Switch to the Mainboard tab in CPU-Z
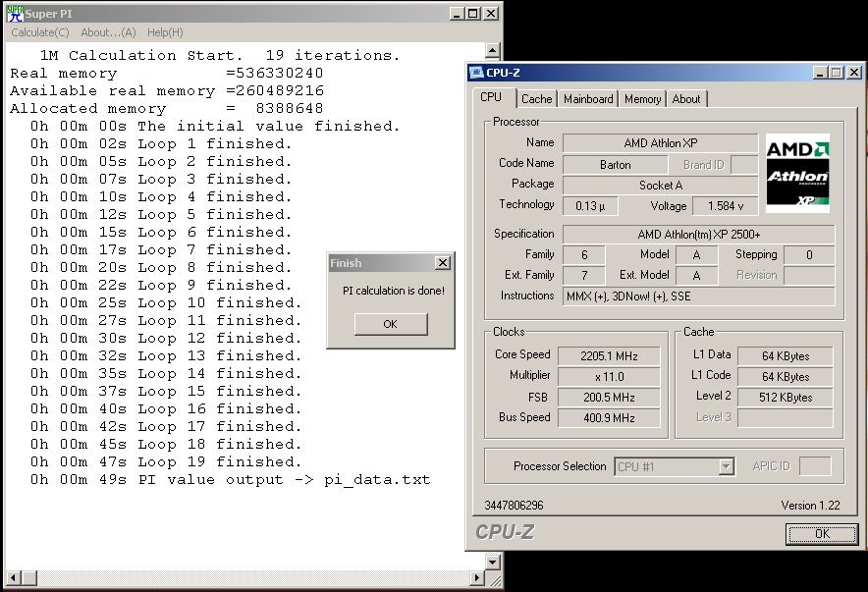868x592 pixels. coord(588,99)
